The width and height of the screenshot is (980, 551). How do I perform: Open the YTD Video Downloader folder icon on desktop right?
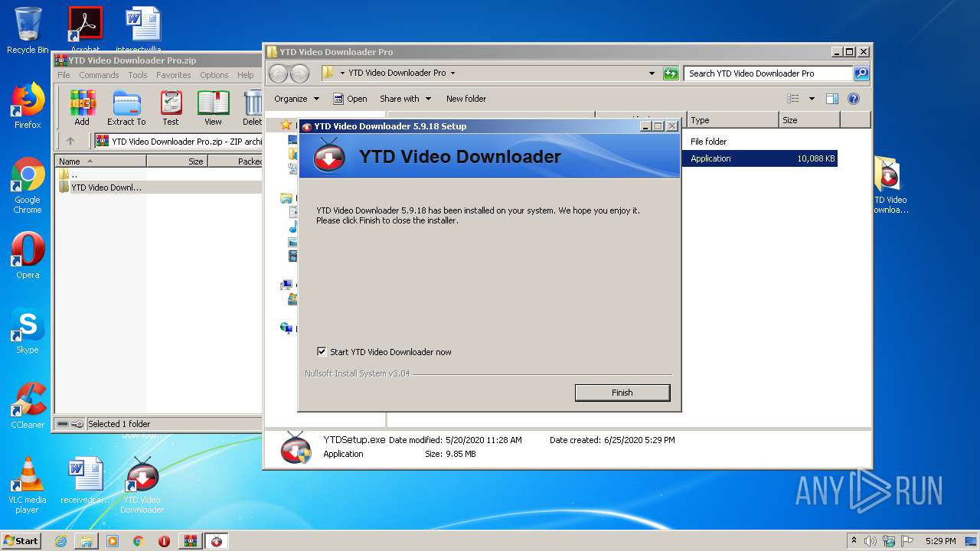tap(889, 186)
